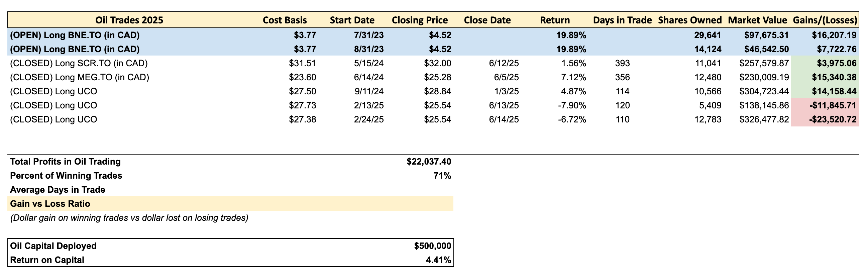Click the Long MEG.TO trade name cell
Viewport: 868px width, 279px height.
80,78
